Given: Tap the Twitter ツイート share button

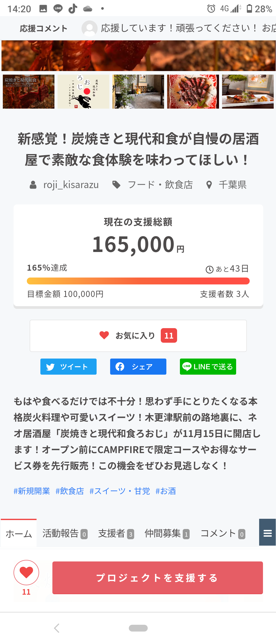Looking at the screenshot, I should [68, 367].
